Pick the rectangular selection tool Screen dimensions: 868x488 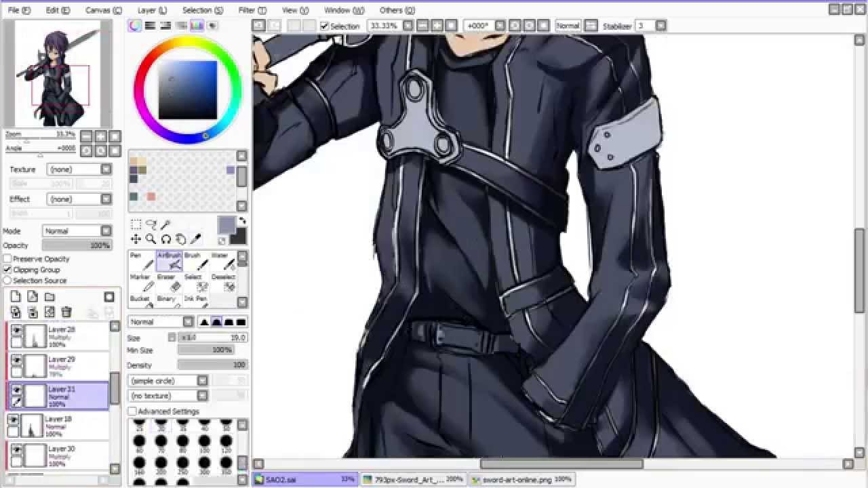click(x=136, y=224)
